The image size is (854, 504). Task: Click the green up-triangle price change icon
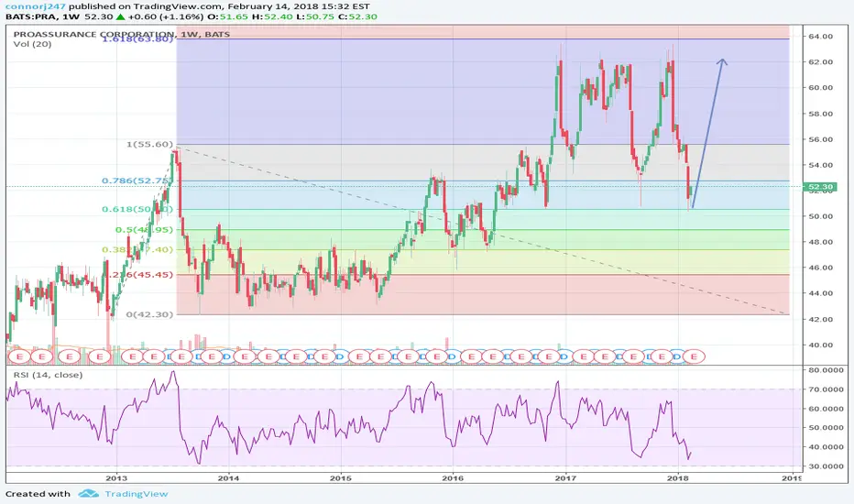[x=120, y=16]
